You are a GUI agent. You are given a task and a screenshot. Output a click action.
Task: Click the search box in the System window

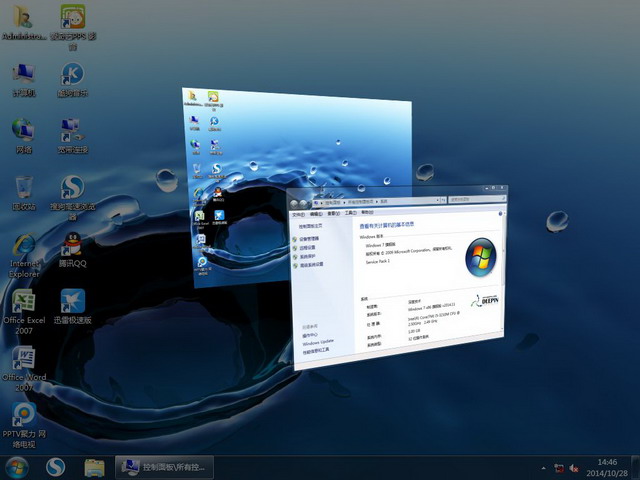click(477, 199)
